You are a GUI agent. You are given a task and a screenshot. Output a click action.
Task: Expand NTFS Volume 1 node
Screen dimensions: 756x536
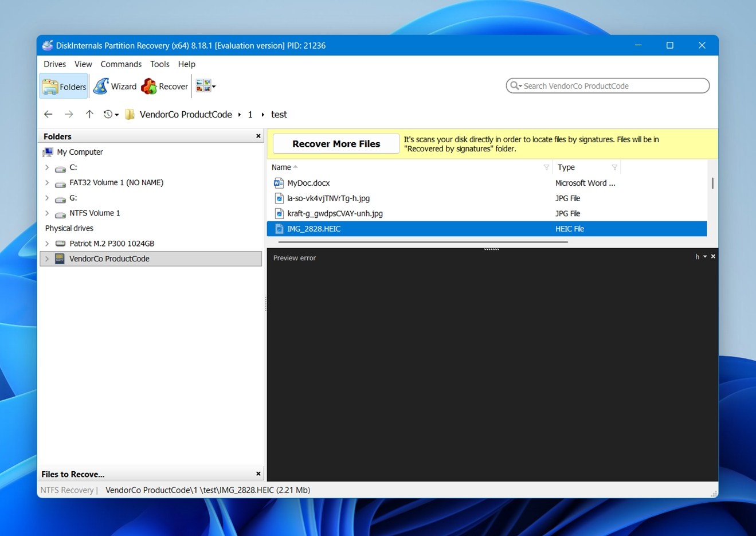click(47, 213)
